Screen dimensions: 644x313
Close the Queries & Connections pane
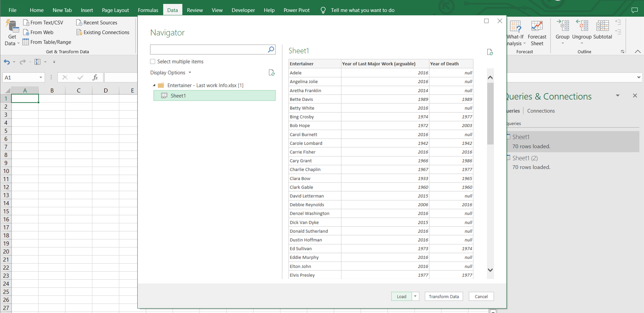pos(635,96)
